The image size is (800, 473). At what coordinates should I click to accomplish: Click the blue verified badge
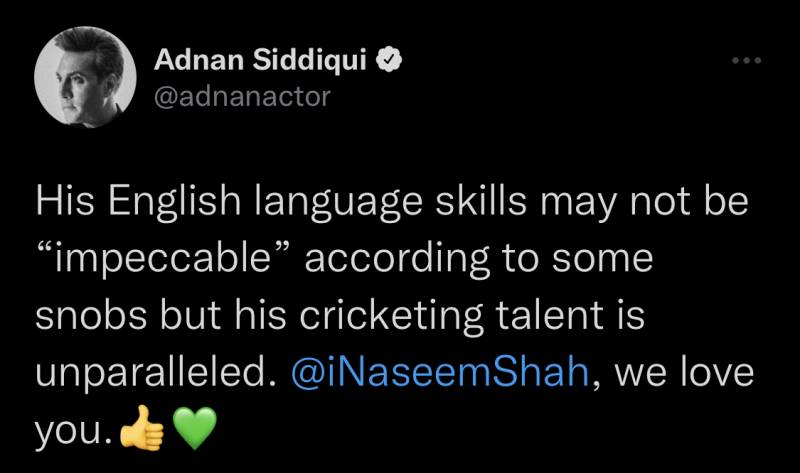tap(391, 62)
